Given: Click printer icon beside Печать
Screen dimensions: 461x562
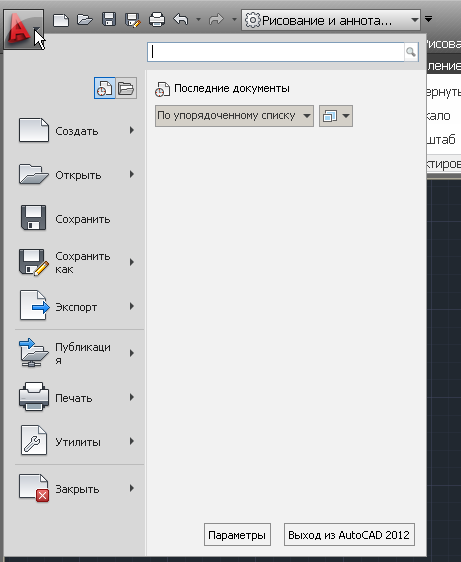Looking at the screenshot, I should coord(33,396).
